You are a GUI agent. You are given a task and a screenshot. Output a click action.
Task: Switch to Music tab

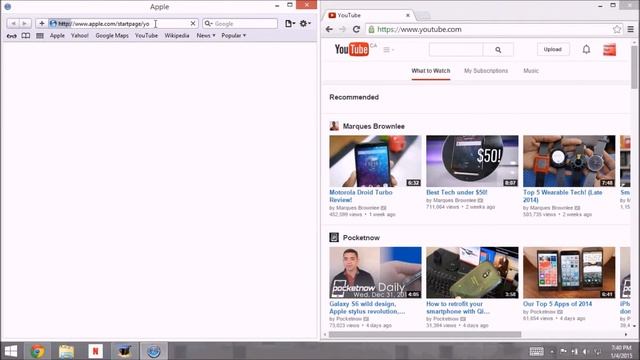coord(531,71)
